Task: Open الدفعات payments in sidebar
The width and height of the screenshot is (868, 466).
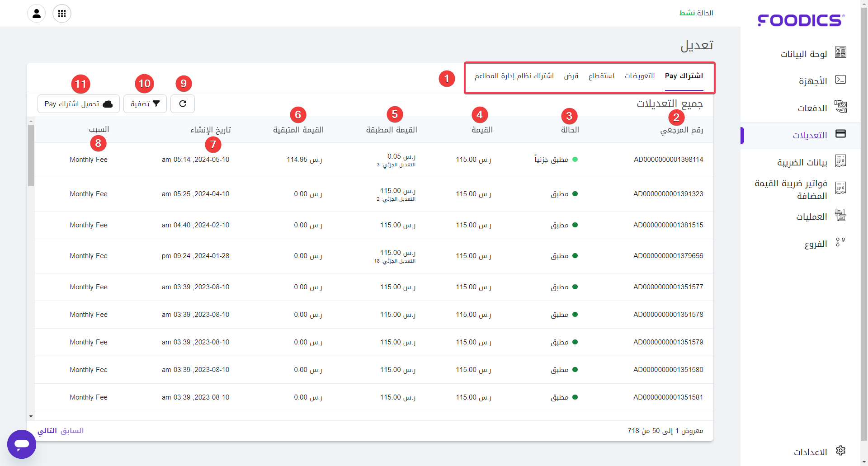Action: click(812, 108)
